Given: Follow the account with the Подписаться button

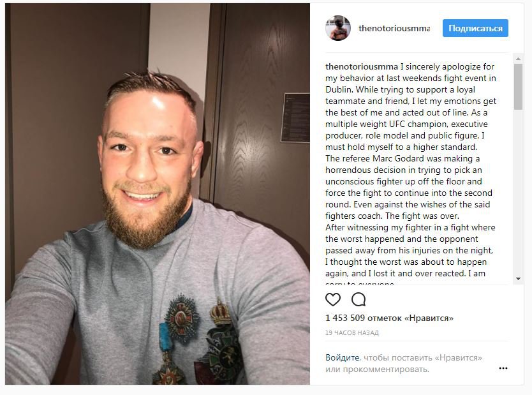Looking at the screenshot, I should [475, 28].
